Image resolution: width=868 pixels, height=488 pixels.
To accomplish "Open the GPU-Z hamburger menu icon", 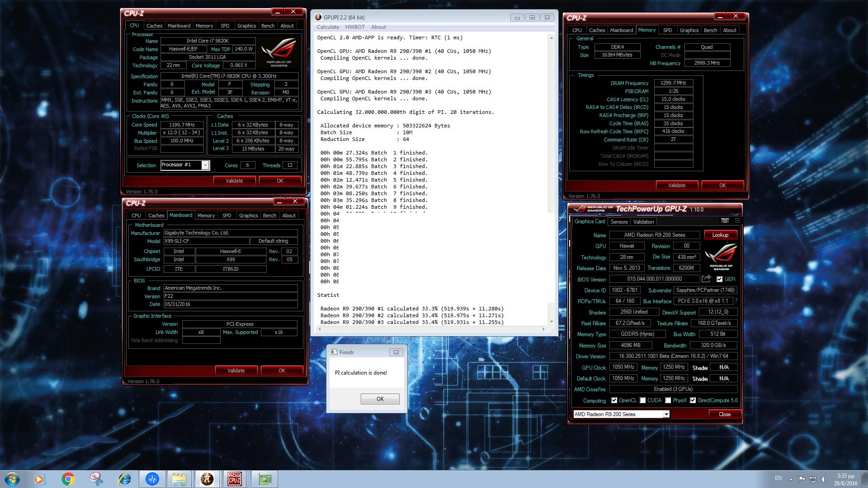I will point(737,221).
